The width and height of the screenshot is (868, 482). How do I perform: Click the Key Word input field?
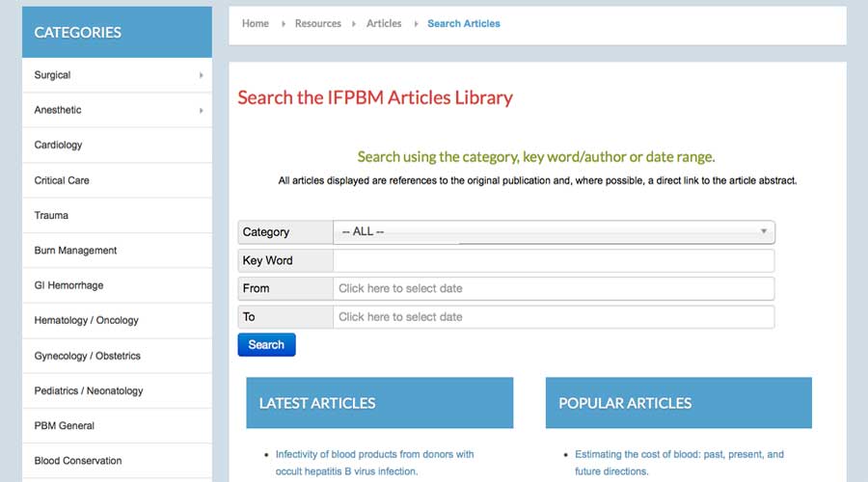(x=554, y=260)
